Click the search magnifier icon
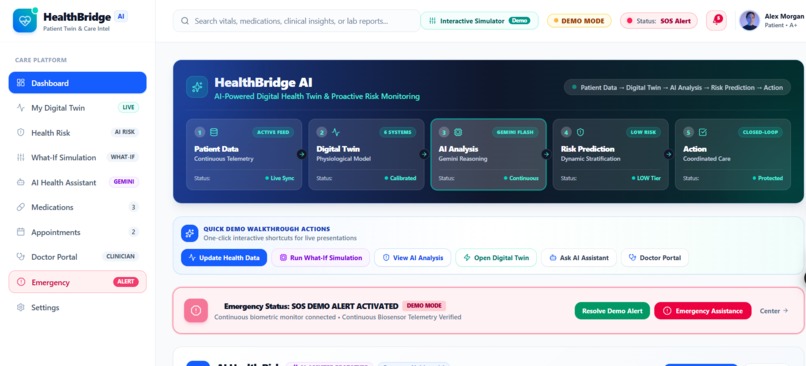 (x=185, y=21)
